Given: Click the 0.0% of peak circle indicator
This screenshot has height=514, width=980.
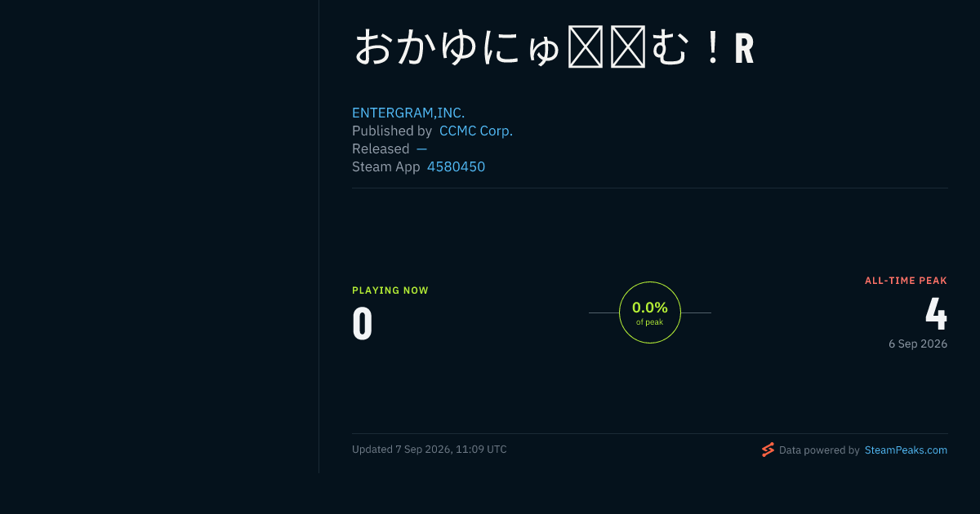Looking at the screenshot, I should click(x=650, y=312).
